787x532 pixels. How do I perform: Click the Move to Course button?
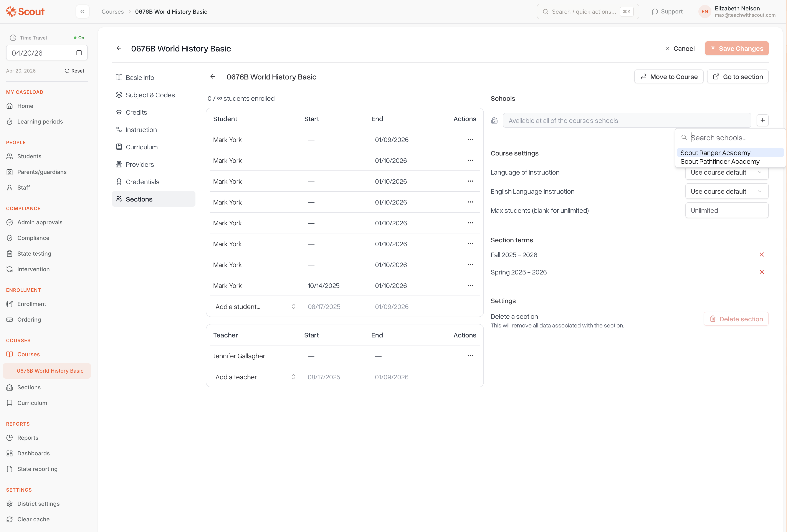pos(668,76)
